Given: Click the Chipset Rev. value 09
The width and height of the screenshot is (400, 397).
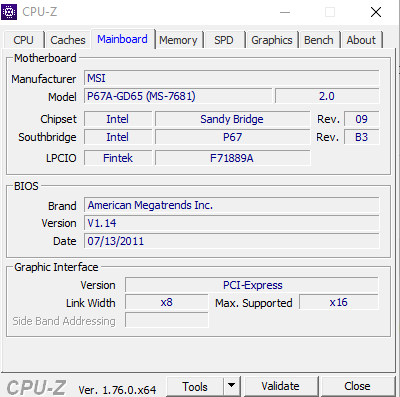Looking at the screenshot, I should pos(362,119).
